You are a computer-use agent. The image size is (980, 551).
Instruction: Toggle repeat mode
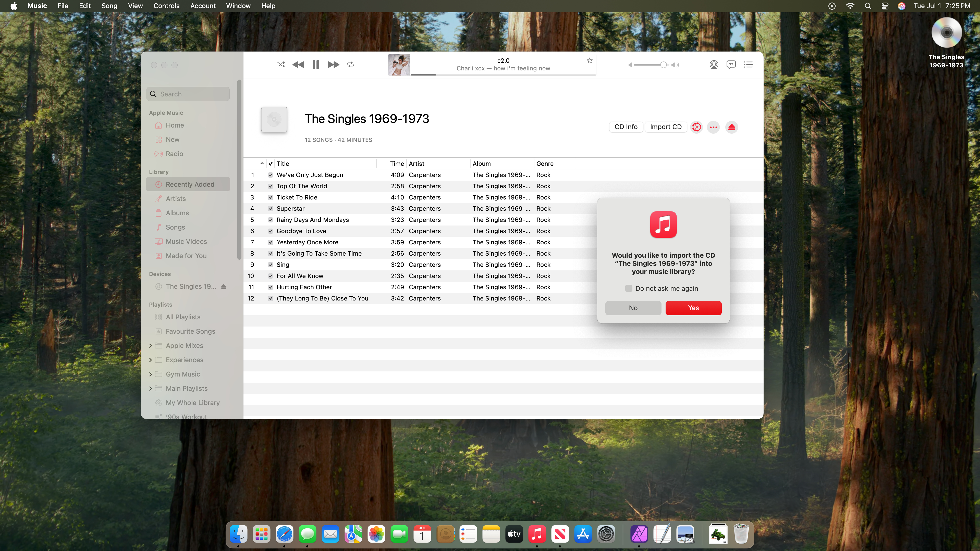350,65
